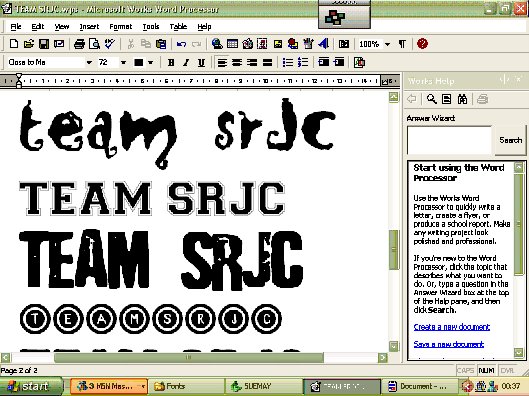Screen dimensions: 529x396
Task: Open the Create a new document link
Action: click(x=451, y=327)
